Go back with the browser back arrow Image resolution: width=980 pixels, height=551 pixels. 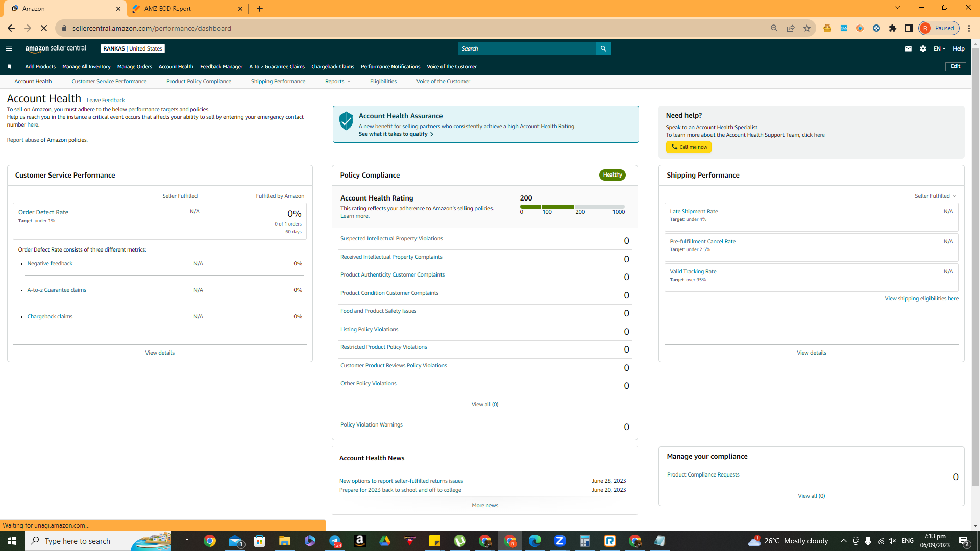pos(11,28)
